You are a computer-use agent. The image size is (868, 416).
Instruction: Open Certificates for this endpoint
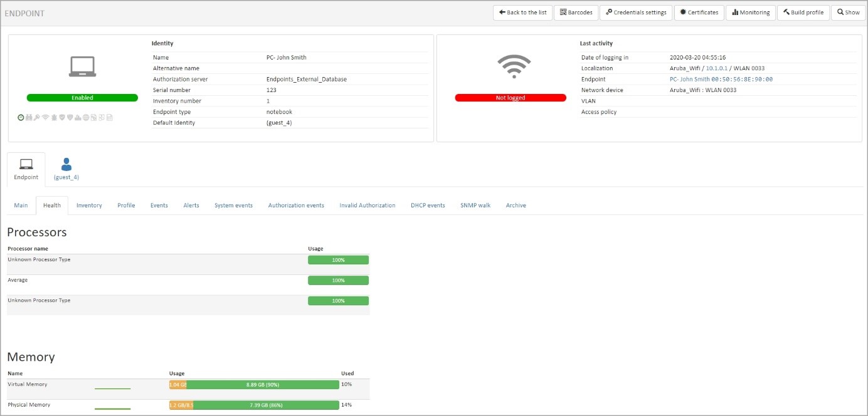pyautogui.click(x=699, y=13)
